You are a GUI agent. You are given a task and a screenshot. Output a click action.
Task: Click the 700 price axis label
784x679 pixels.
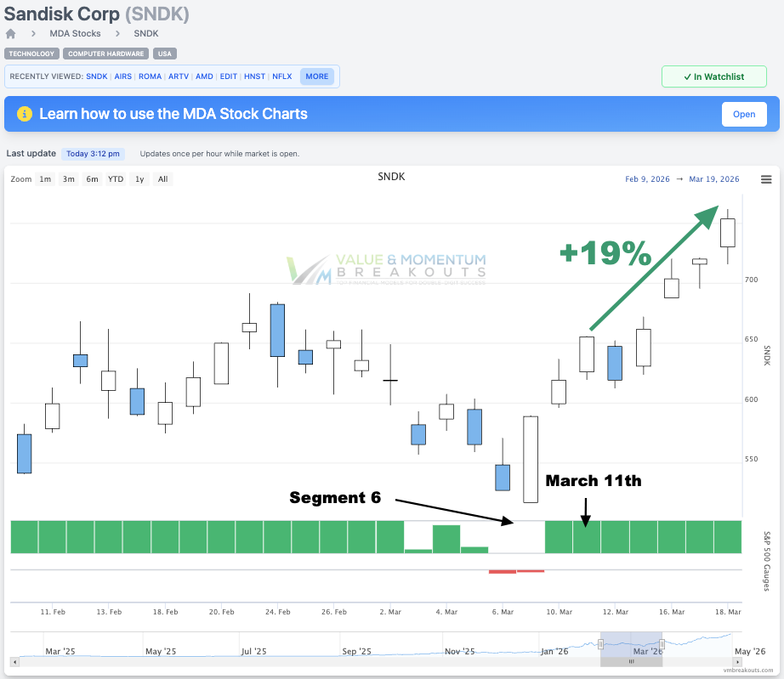[751, 280]
